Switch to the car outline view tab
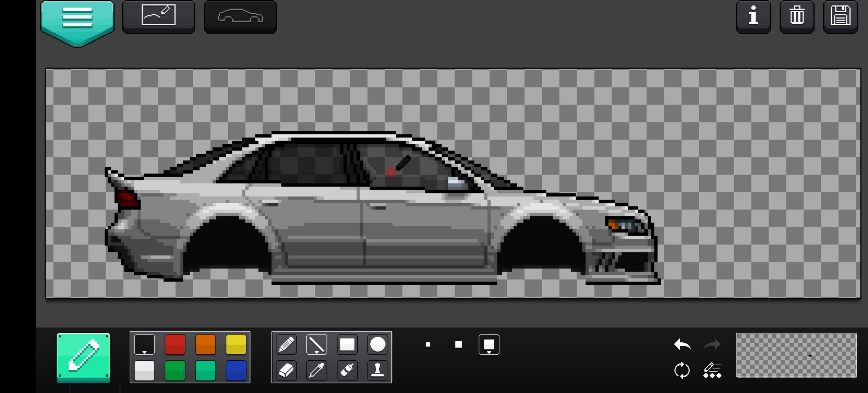 240,17
